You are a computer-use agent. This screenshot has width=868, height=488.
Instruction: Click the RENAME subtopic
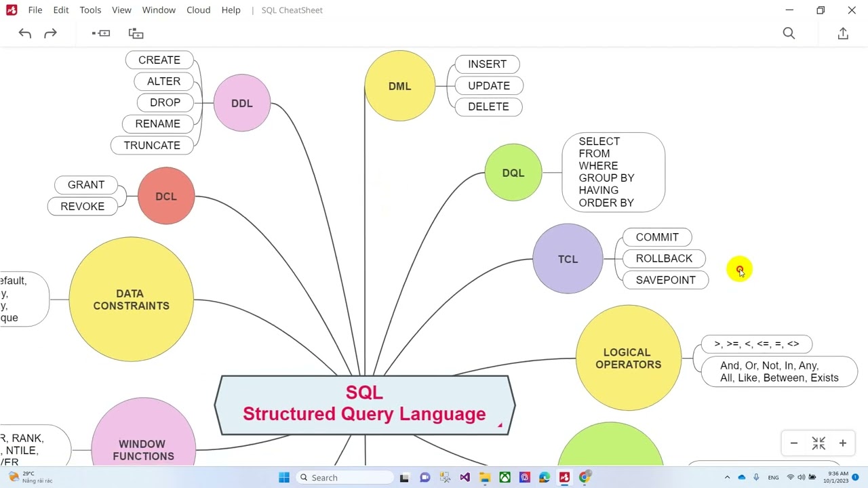click(157, 124)
